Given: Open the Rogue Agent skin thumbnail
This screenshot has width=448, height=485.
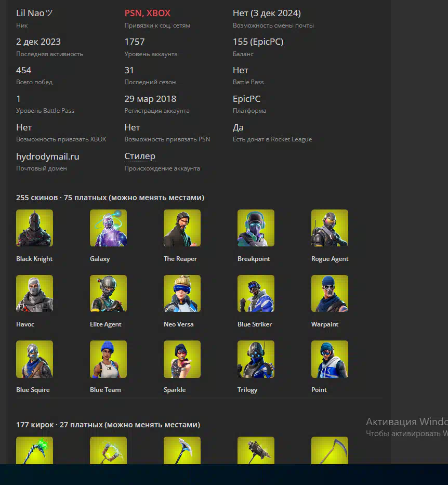Looking at the screenshot, I should (x=330, y=228).
